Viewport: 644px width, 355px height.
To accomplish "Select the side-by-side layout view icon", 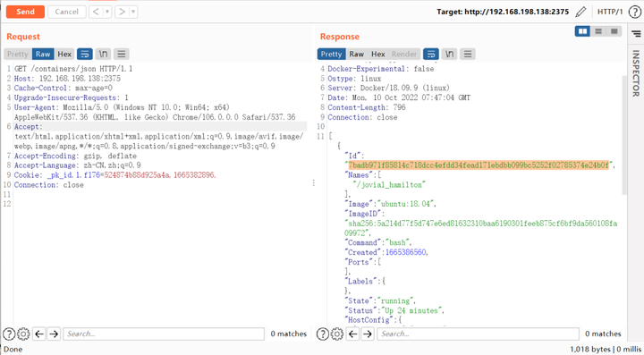I will click(x=582, y=31).
